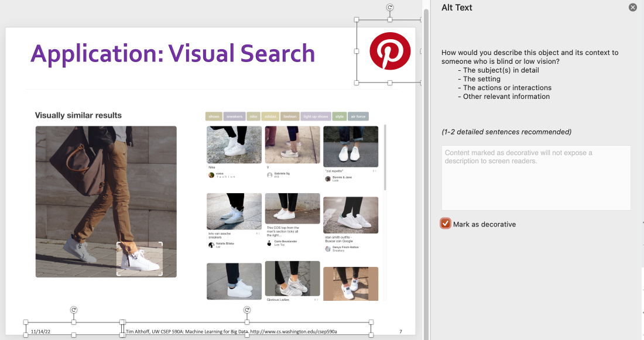Click the 'fashion' tag on slide
This screenshot has height=340, width=644.
tap(290, 116)
